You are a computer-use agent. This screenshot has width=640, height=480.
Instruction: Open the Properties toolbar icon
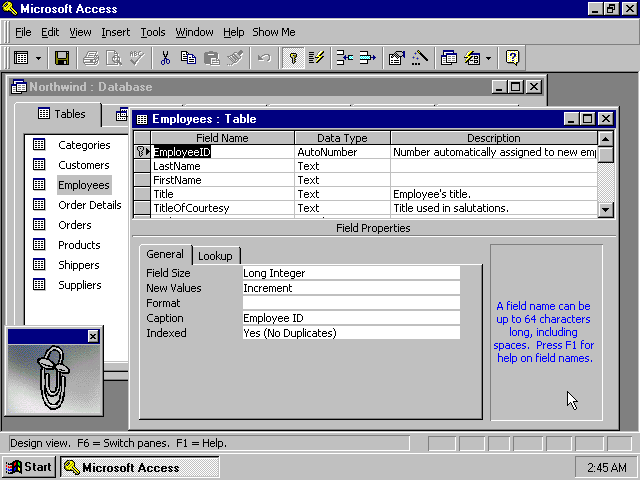pyautogui.click(x=396, y=58)
